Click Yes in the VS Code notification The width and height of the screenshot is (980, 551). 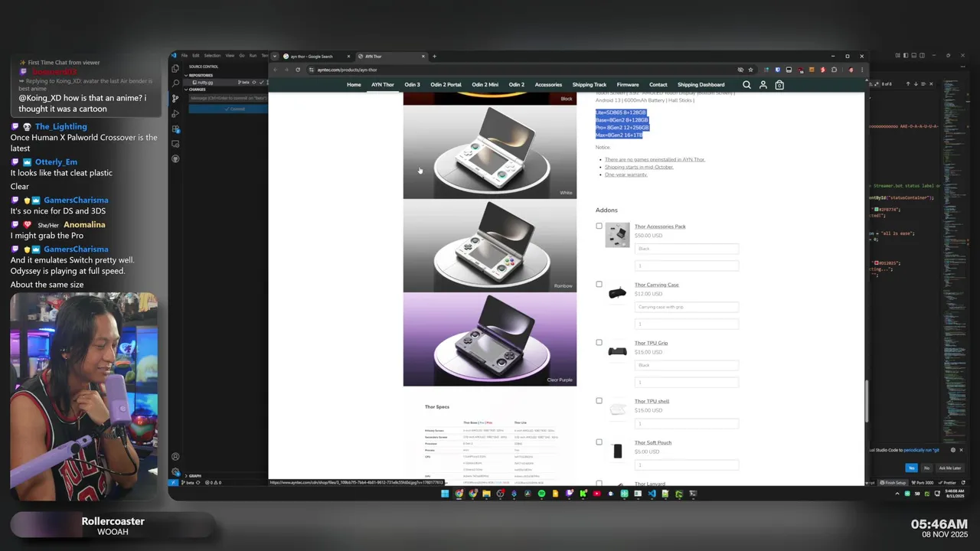point(911,468)
